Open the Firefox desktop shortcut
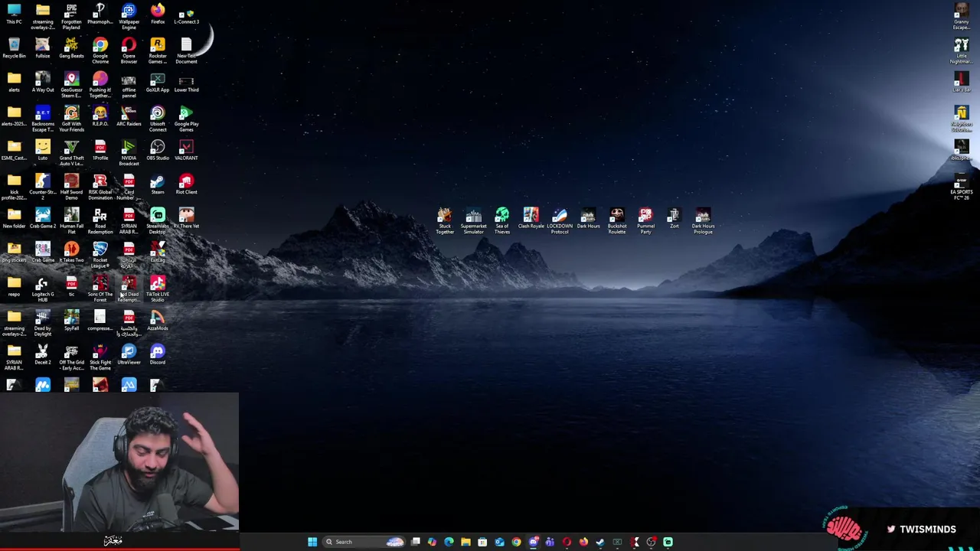Screen dimensions: 980x551 click(158, 14)
